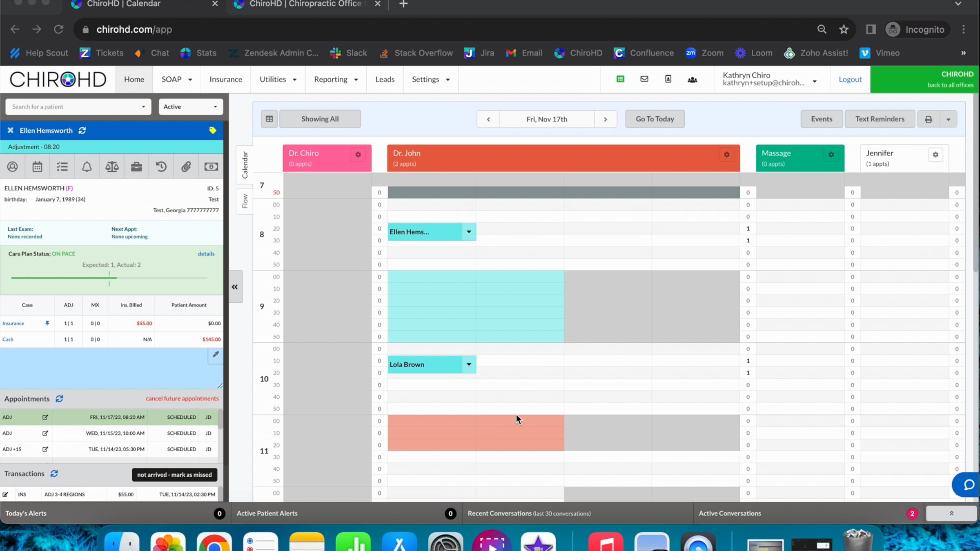
Task: Open the WED 11/15/23 appointment edit icon
Action: point(45,433)
